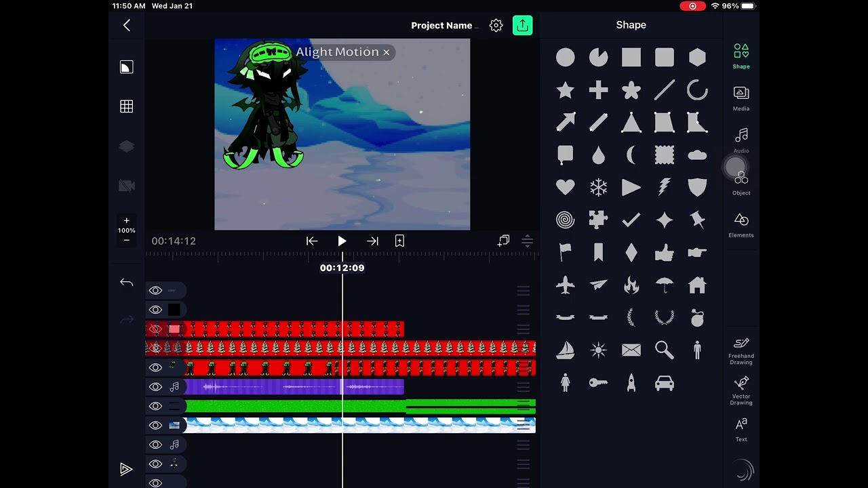Hide the topmost timeline layer

pos(155,291)
